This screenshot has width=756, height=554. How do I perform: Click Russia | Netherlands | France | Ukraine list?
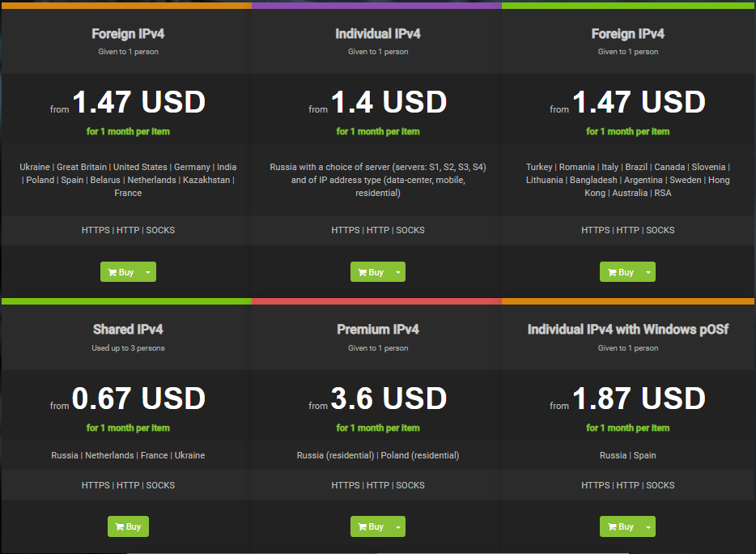tap(128, 455)
